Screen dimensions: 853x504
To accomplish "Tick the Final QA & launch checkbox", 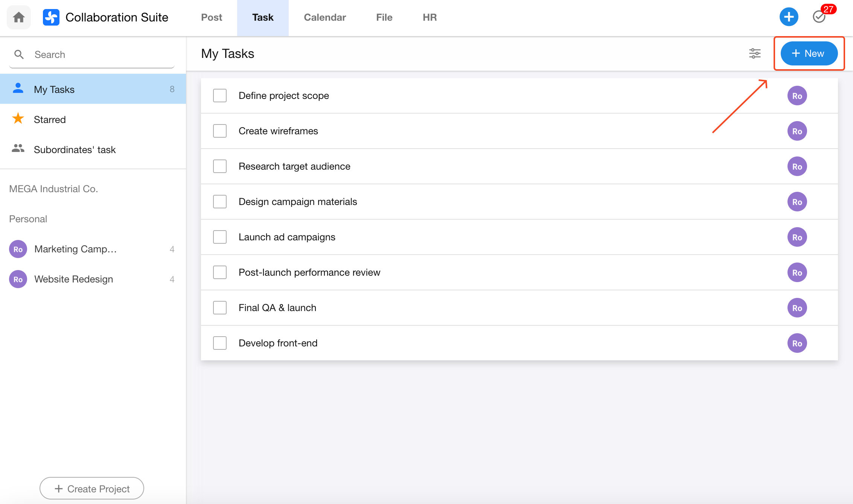I will tap(220, 308).
